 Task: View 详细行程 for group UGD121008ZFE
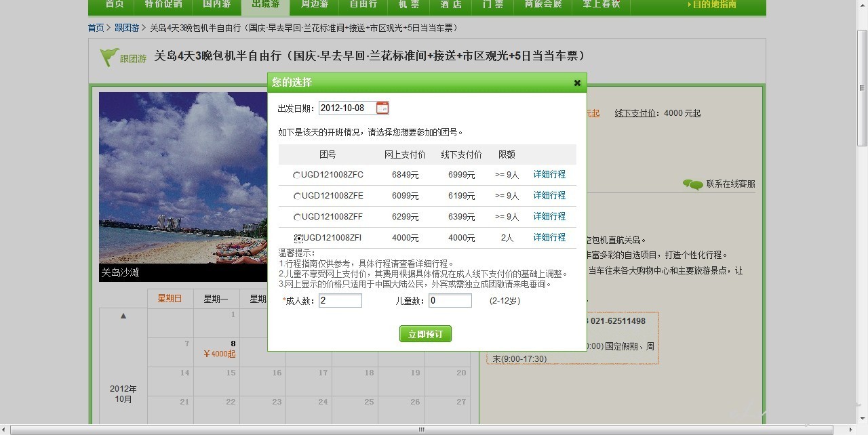549,196
